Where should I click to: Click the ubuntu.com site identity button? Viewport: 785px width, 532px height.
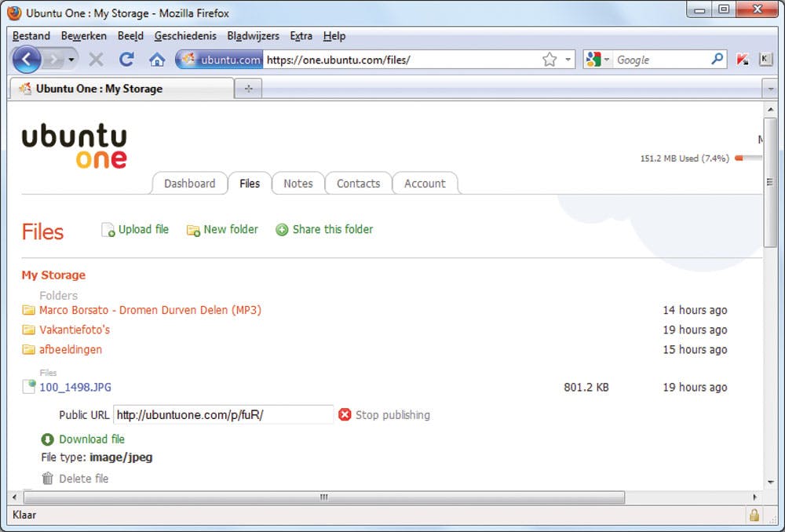(x=221, y=60)
